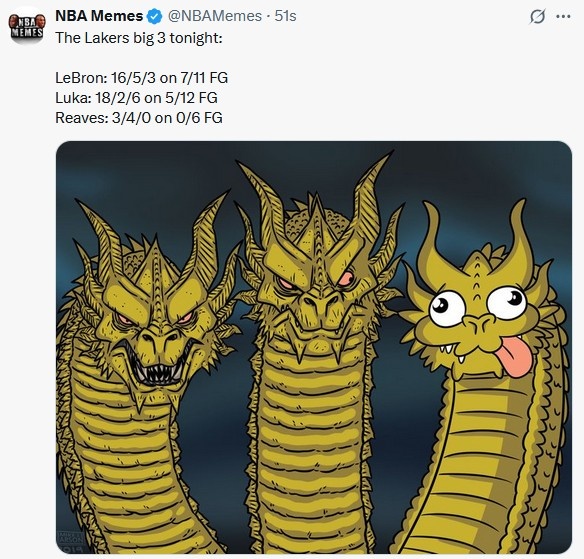Open the NBA Memes display name link
Viewport: 584px width, 559px height.
99,16
